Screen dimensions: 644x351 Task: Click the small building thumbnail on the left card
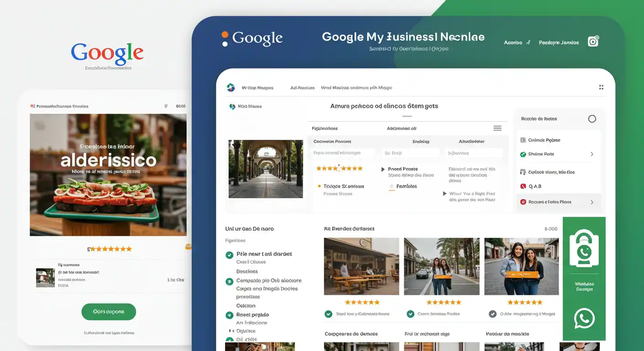click(45, 277)
